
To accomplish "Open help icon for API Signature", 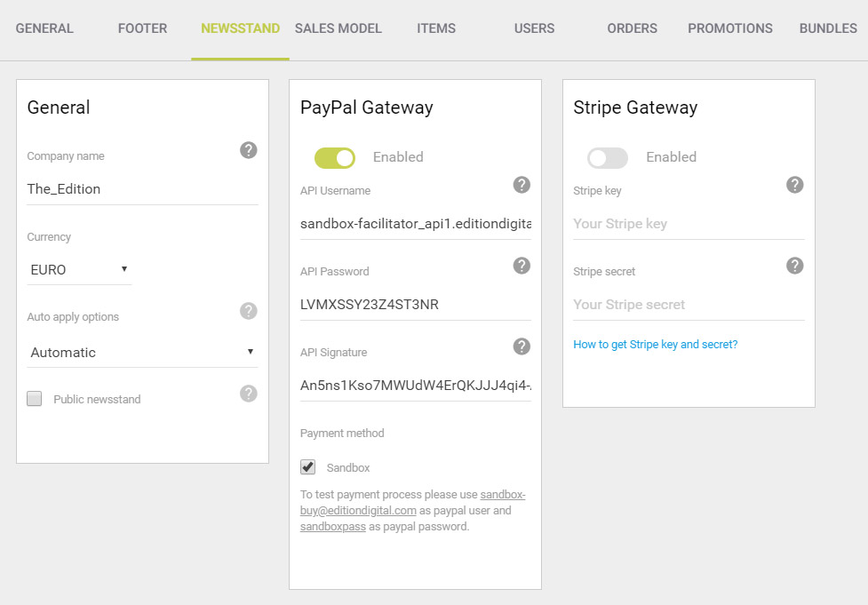I will tap(522, 346).
